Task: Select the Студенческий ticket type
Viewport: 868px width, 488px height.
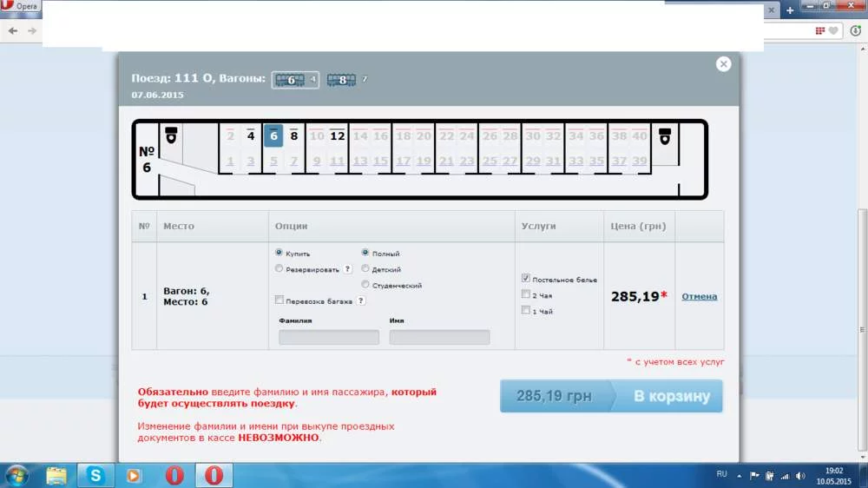Action: [x=365, y=285]
